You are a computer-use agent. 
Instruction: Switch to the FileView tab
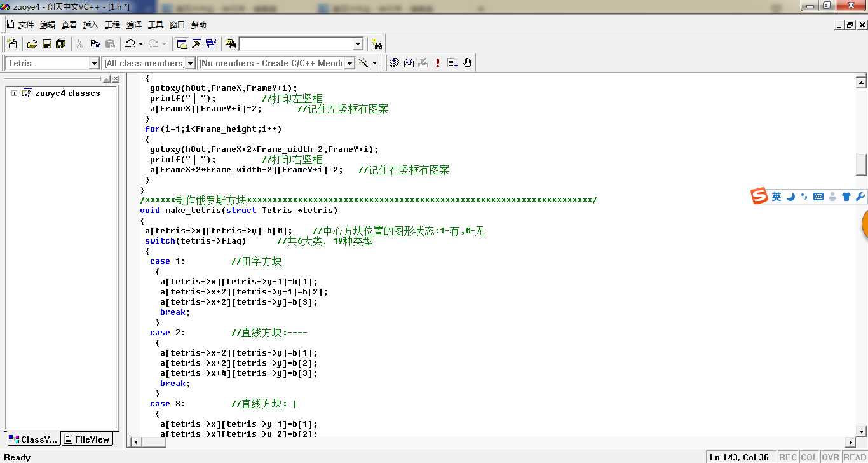click(87, 439)
